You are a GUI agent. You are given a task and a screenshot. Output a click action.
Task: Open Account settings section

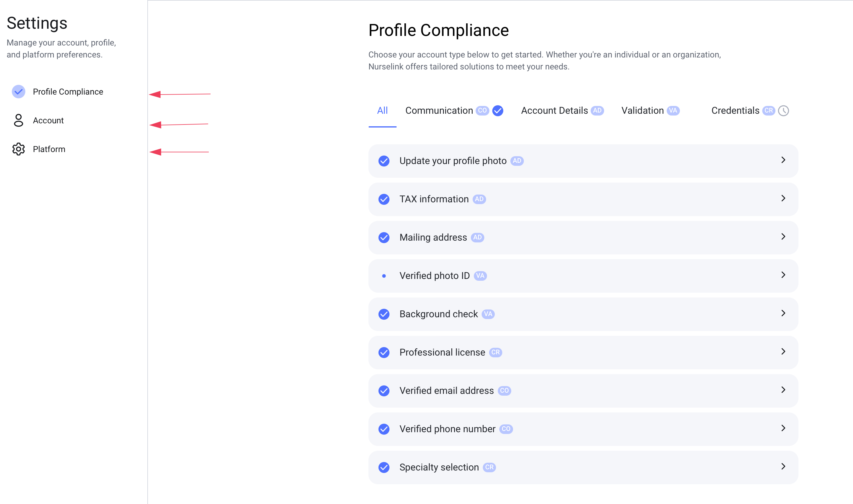38,121
